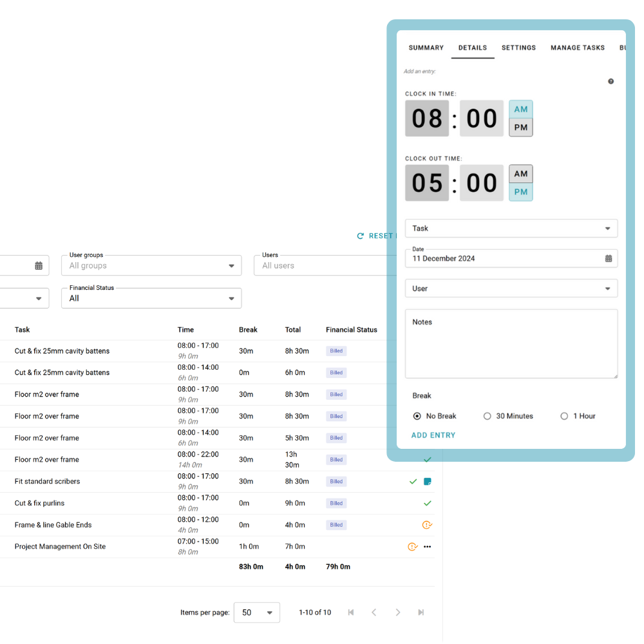Click clock in minutes field 00

point(482,118)
